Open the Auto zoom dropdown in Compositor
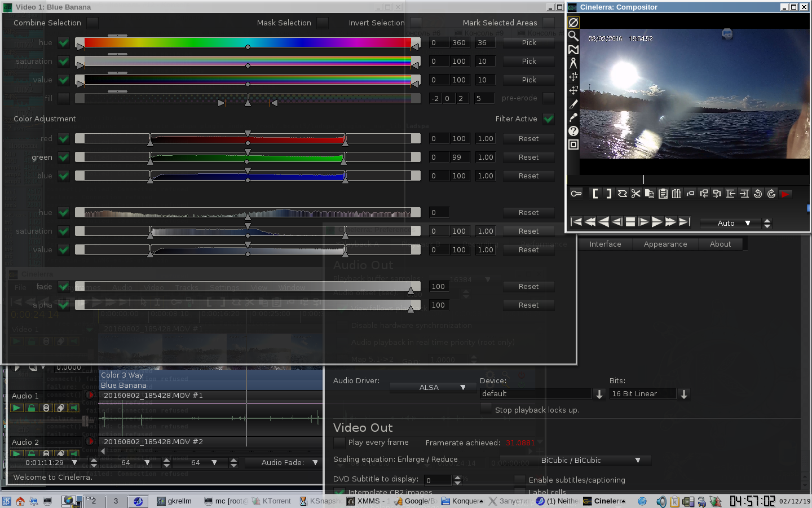Screen dimensions: 812x508 tap(730, 223)
